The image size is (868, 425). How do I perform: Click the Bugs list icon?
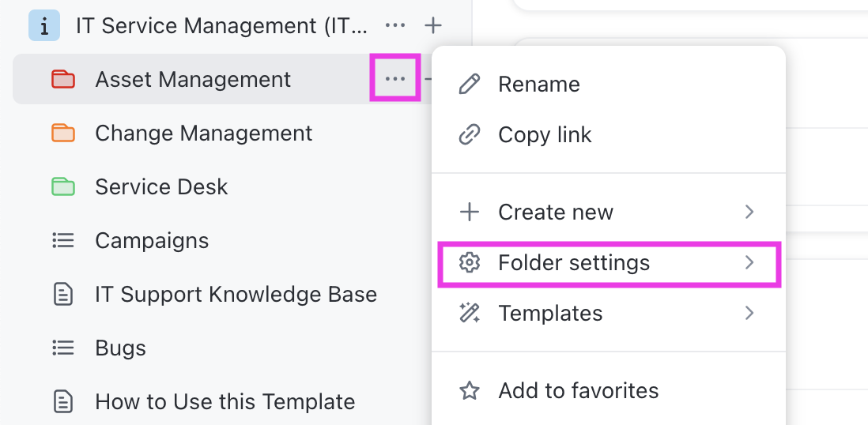point(63,348)
